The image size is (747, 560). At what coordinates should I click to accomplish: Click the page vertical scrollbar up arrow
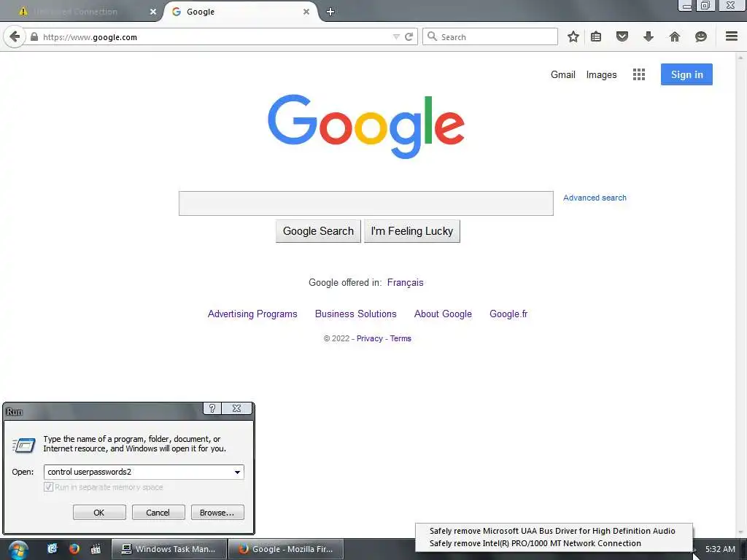click(x=741, y=58)
